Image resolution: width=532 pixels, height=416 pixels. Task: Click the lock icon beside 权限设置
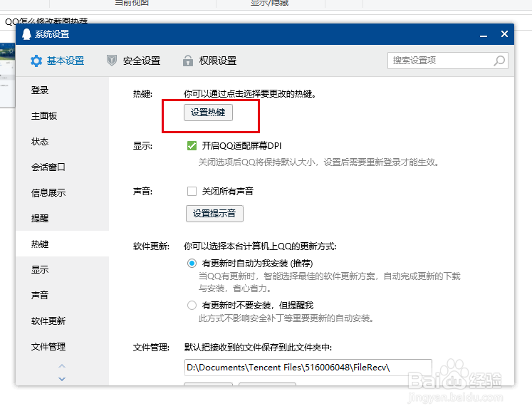pyautogui.click(x=187, y=61)
